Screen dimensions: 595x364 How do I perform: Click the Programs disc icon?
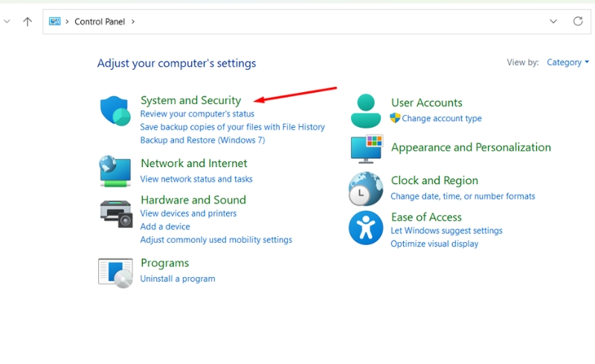(x=115, y=273)
